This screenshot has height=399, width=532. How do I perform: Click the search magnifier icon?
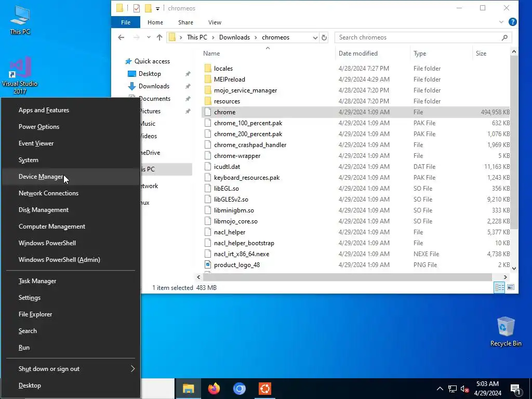[x=504, y=37]
